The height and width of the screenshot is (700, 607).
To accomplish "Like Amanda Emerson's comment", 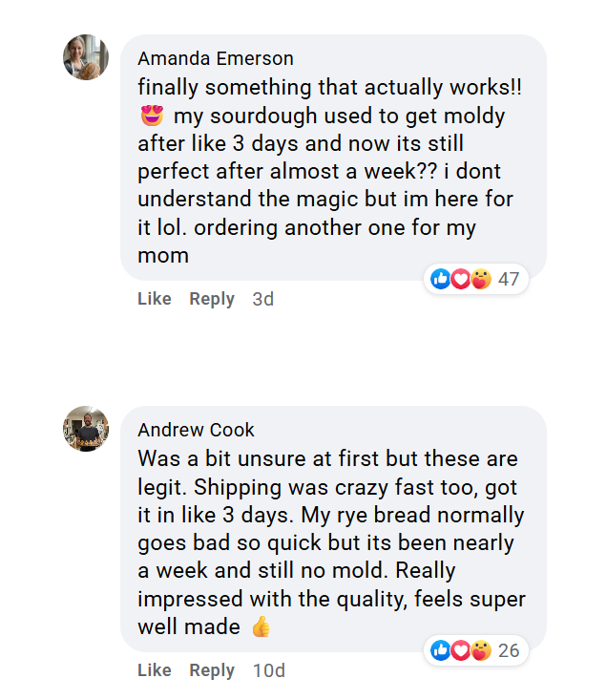I will tap(155, 299).
